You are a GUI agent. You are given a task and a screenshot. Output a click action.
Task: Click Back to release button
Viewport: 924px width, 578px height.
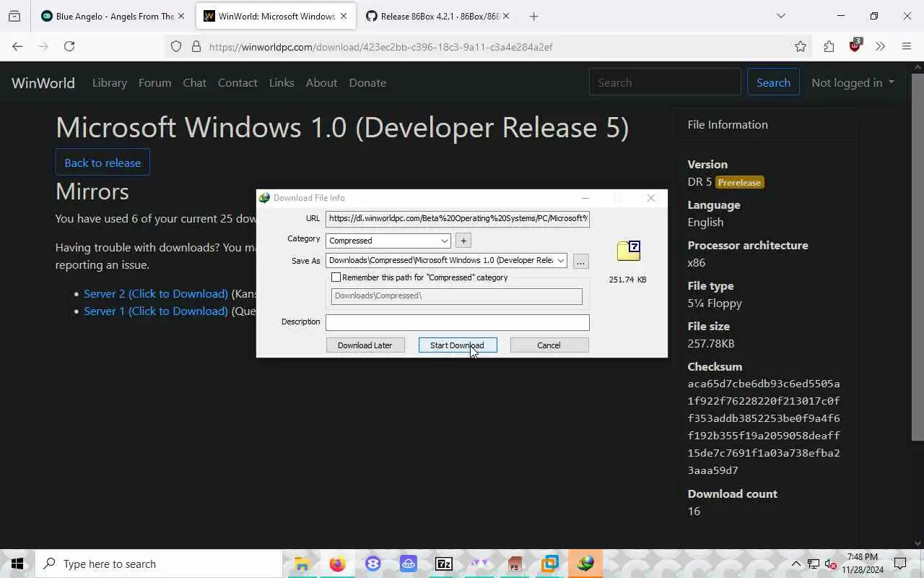tap(103, 163)
